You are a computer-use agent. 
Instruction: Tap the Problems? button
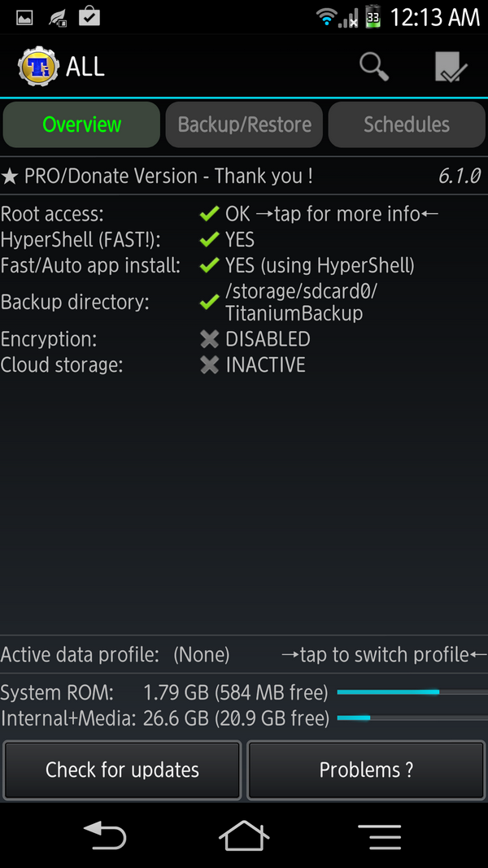click(365, 770)
